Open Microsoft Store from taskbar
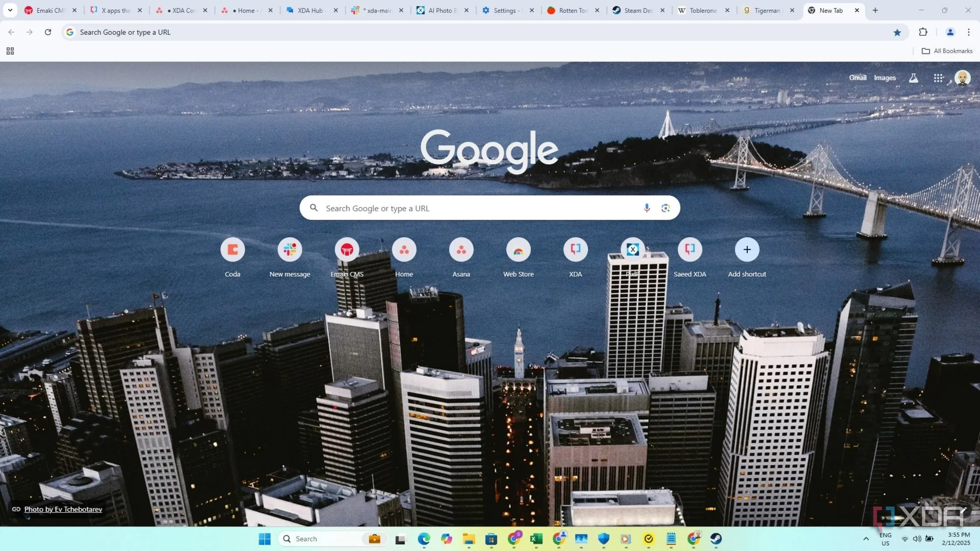This screenshot has width=980, height=551. [491, 539]
